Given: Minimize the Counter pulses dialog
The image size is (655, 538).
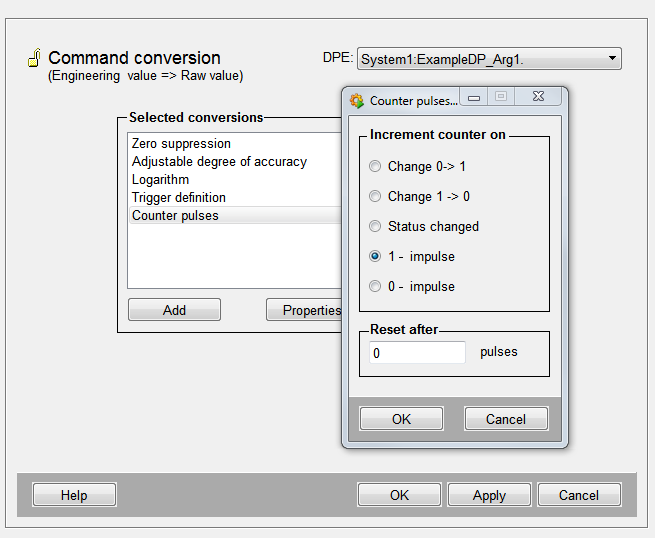Looking at the screenshot, I should [x=474, y=97].
